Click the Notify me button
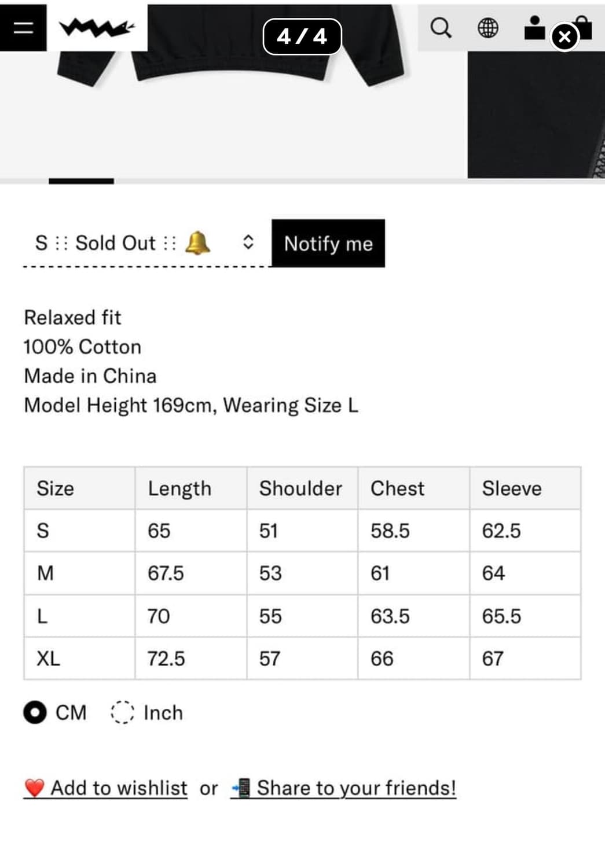The width and height of the screenshot is (605, 868). point(328,243)
